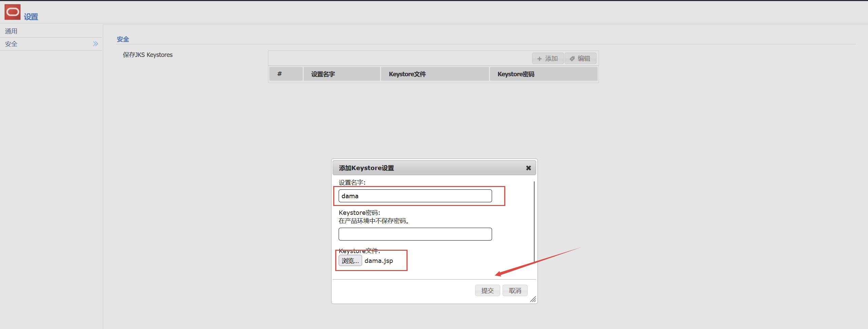868x329 pixels.
Task: Focus the Keystore密码 input field
Action: pos(415,234)
